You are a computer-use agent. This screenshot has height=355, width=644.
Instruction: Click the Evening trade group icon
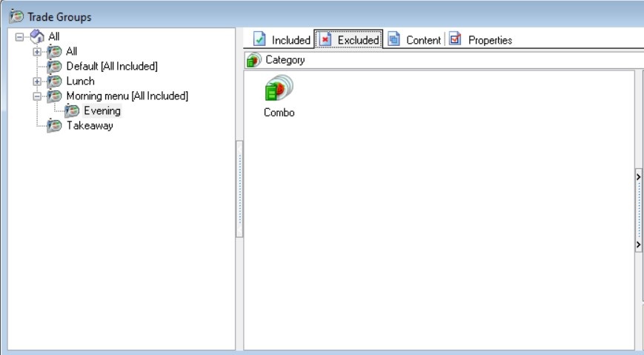tap(73, 110)
